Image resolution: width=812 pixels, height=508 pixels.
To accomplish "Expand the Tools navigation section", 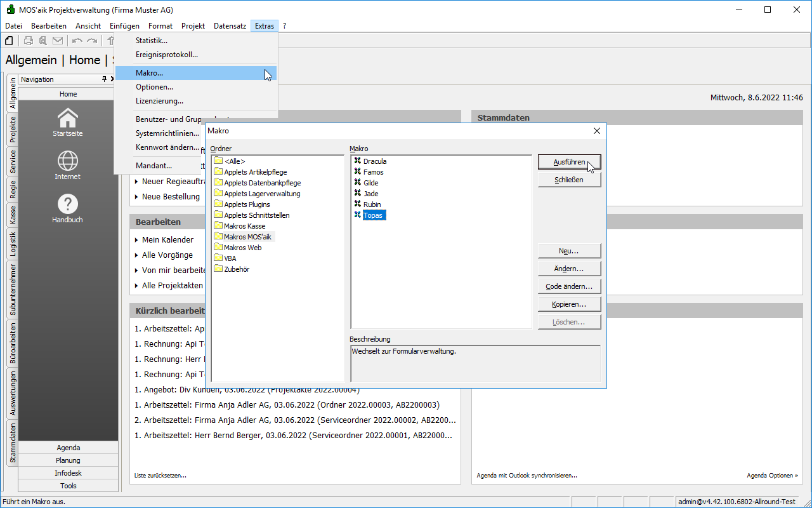I will click(68, 486).
